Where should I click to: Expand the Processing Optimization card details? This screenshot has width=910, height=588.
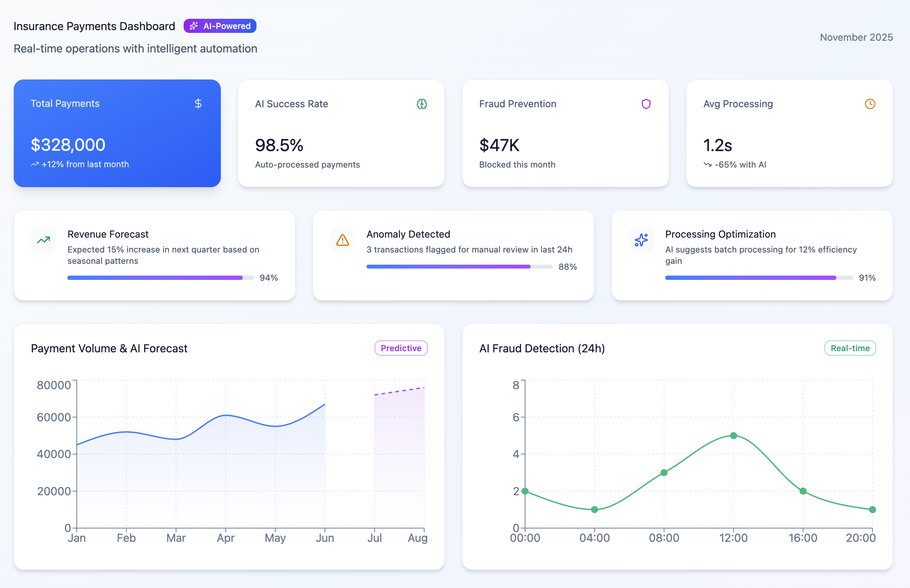tap(752, 255)
